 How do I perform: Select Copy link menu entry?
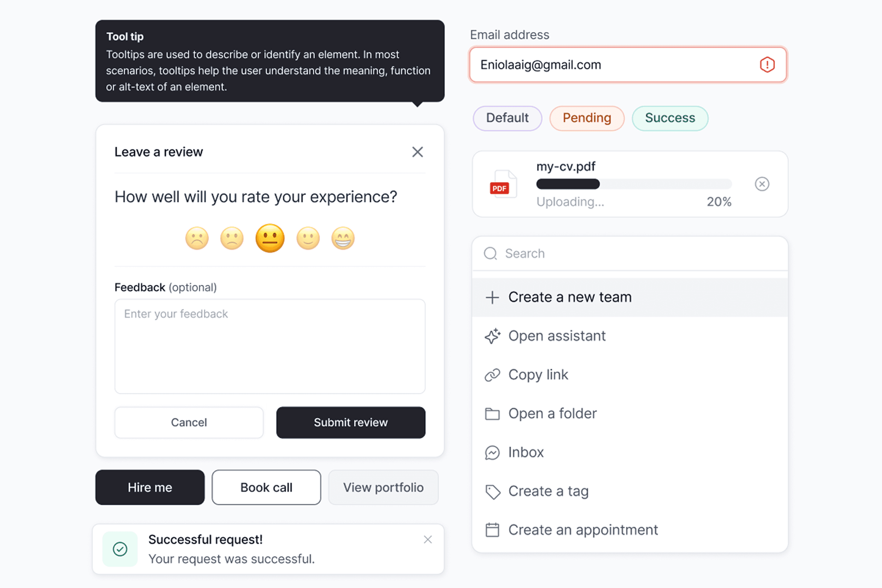tap(538, 374)
